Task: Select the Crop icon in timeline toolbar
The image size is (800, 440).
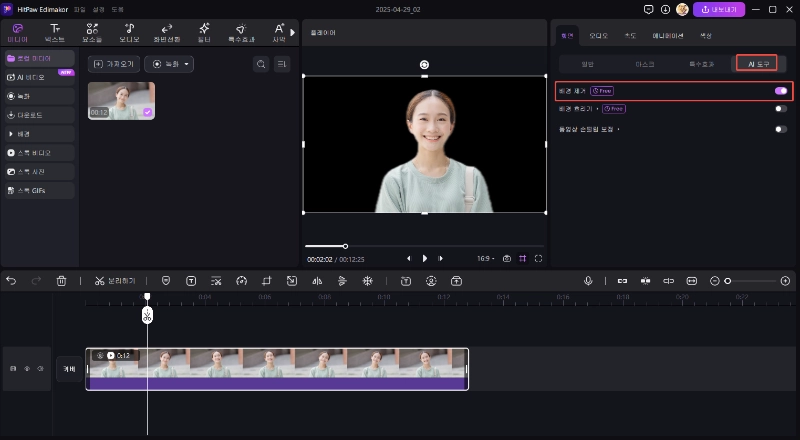Action: (266, 281)
